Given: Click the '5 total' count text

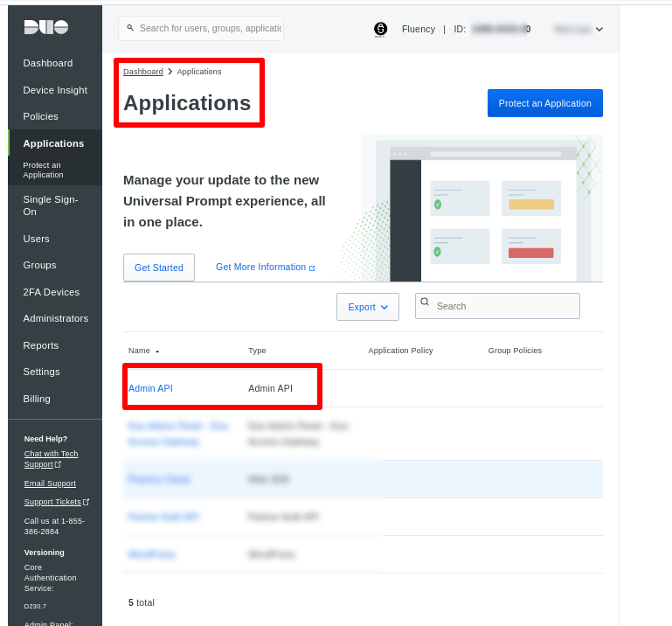Looking at the screenshot, I should pyautogui.click(x=141, y=602).
